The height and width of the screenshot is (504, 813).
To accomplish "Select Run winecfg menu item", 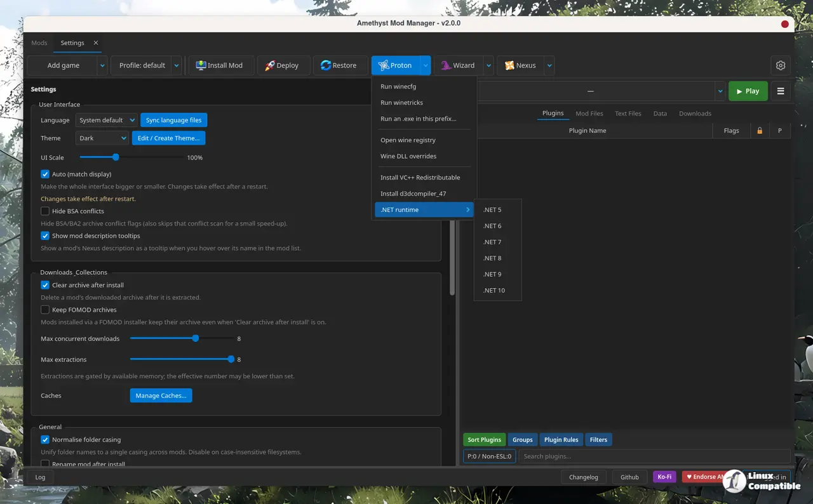I will 424,86.
